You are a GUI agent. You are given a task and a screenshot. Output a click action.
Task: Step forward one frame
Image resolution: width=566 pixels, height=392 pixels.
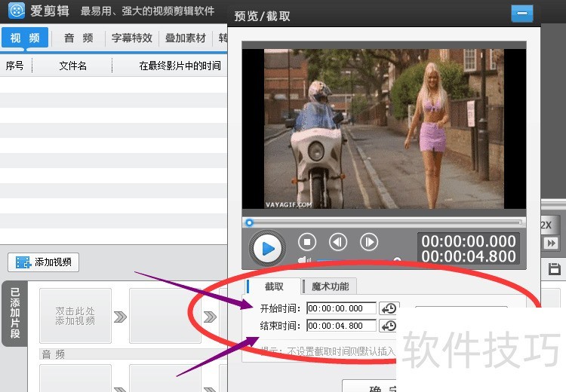click(368, 242)
